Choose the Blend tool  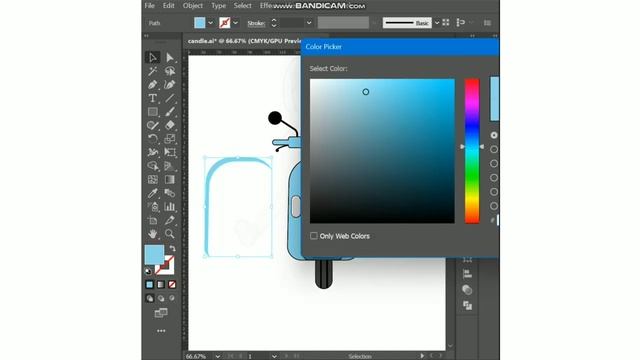click(x=170, y=193)
